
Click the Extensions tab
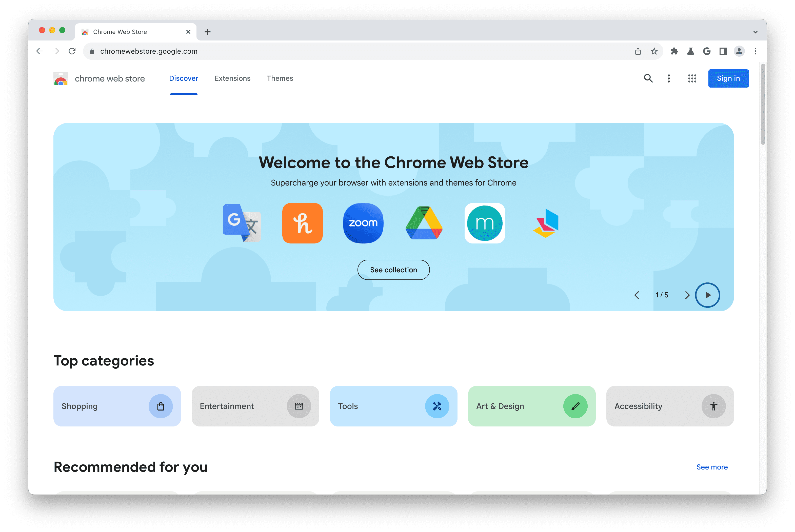[232, 78]
